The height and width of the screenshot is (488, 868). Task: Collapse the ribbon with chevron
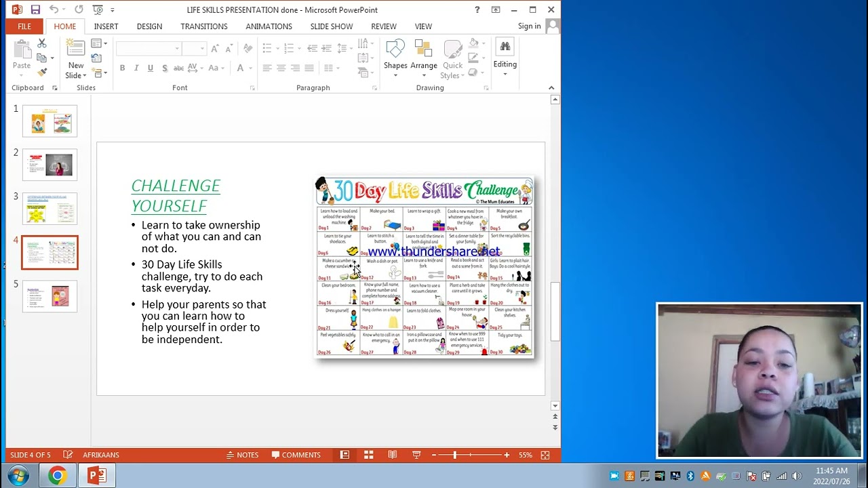pyautogui.click(x=551, y=87)
